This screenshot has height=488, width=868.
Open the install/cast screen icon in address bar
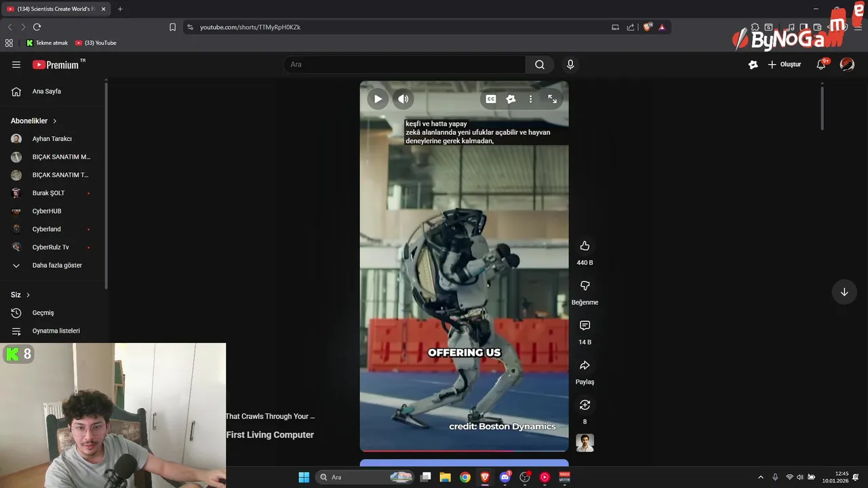pos(615,27)
